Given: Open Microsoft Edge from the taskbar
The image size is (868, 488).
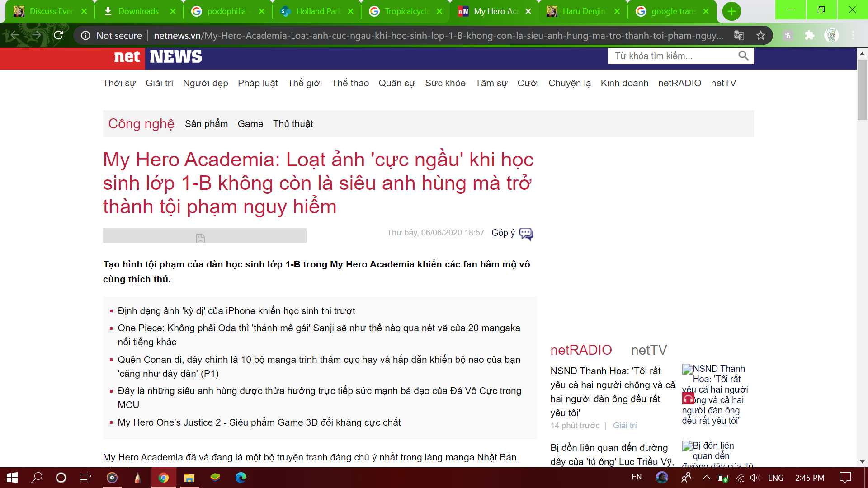Looking at the screenshot, I should [241, 478].
